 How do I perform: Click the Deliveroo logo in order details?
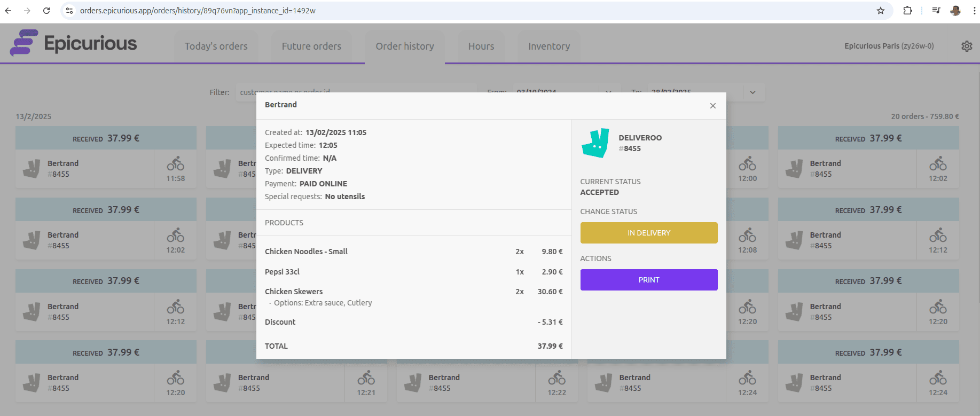pos(595,143)
